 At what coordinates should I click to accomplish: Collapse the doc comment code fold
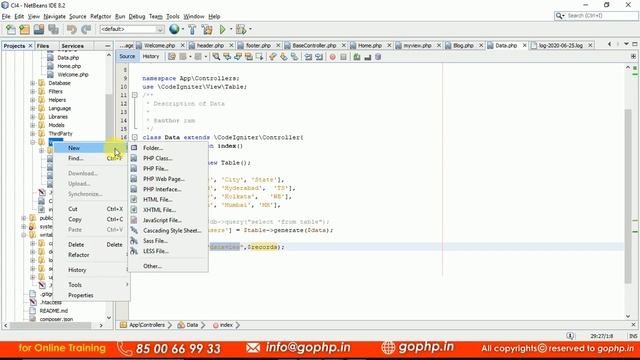tap(135, 95)
